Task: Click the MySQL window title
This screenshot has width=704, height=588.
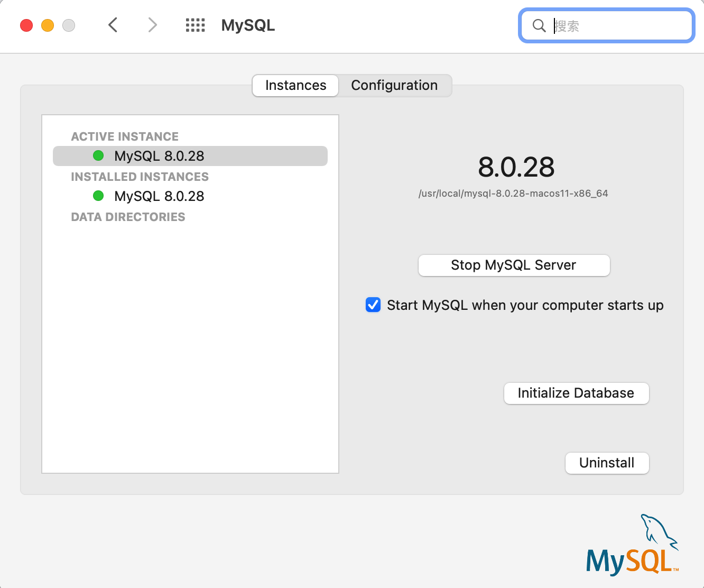Action: [x=248, y=25]
